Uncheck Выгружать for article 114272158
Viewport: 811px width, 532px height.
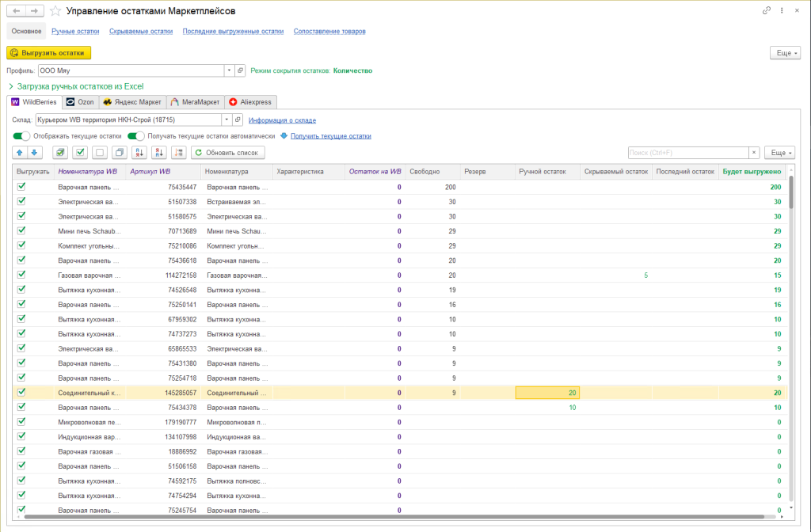click(21, 275)
